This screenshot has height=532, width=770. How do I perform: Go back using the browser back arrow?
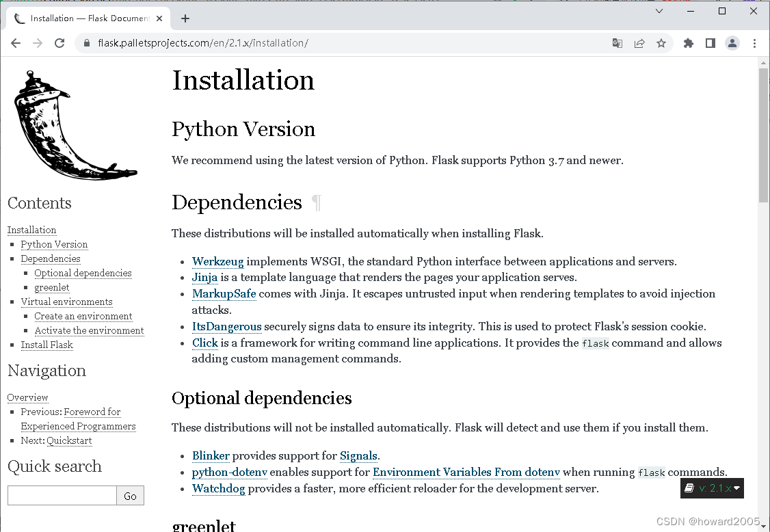16,43
